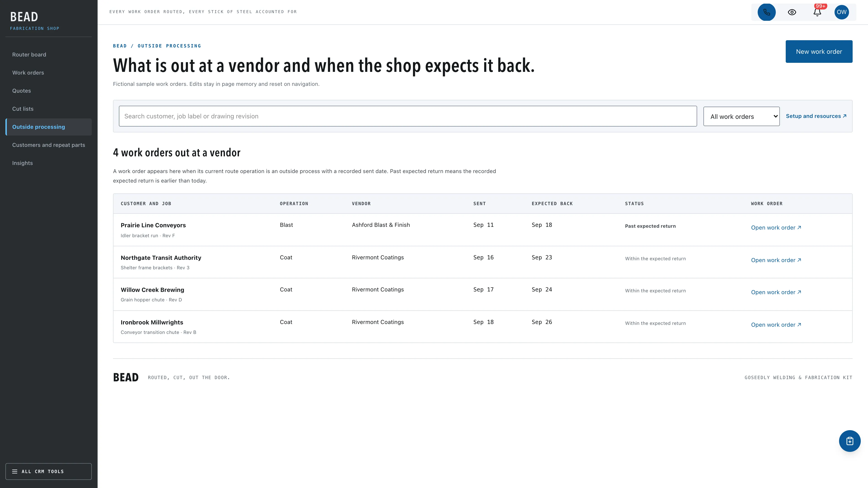
Task: Open Customers and repeat parts
Action: (x=49, y=145)
